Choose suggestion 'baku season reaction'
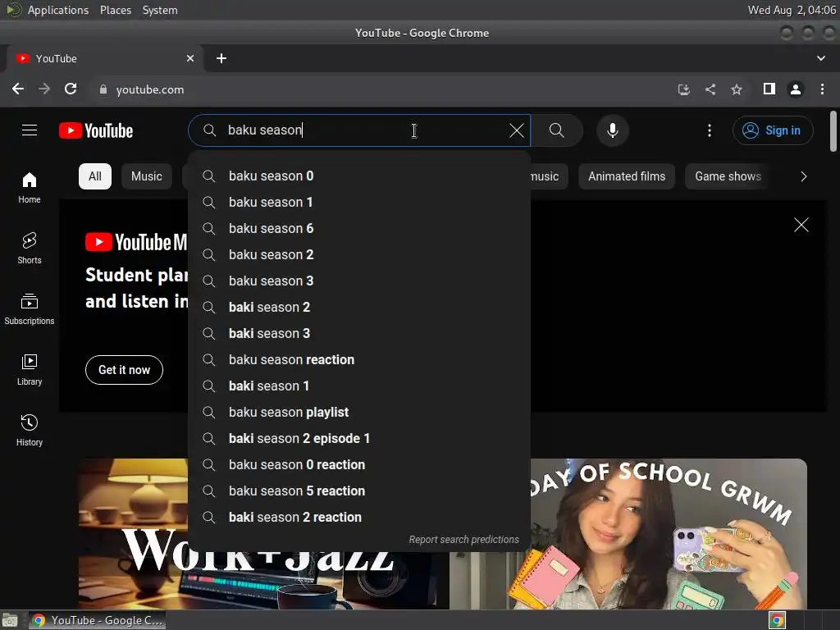The width and height of the screenshot is (840, 630). click(359, 359)
